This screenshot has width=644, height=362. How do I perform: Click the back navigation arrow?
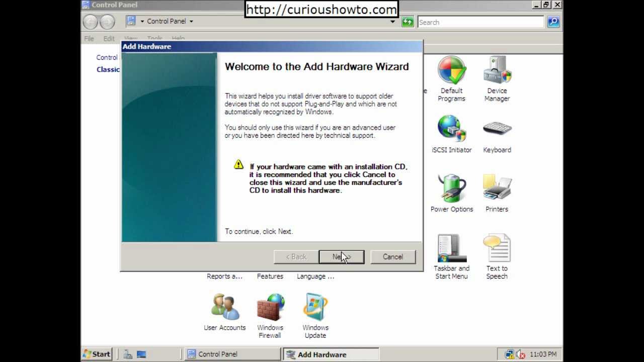click(91, 22)
